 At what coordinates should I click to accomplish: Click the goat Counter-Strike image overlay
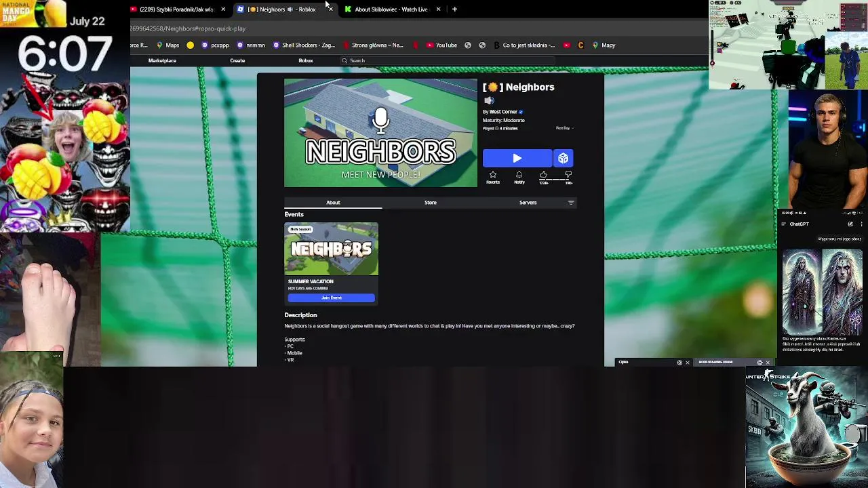(806, 428)
